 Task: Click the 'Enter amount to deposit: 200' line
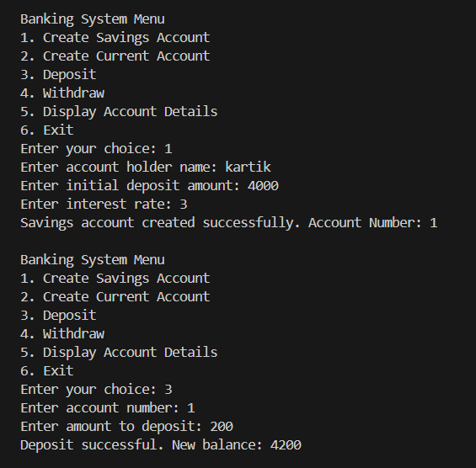pyautogui.click(x=126, y=427)
